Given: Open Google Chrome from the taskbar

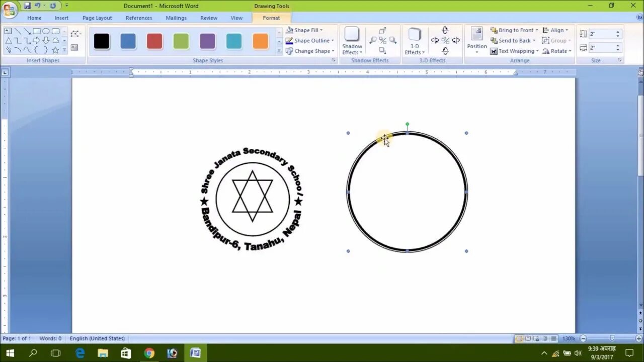Looking at the screenshot, I should [x=149, y=353].
